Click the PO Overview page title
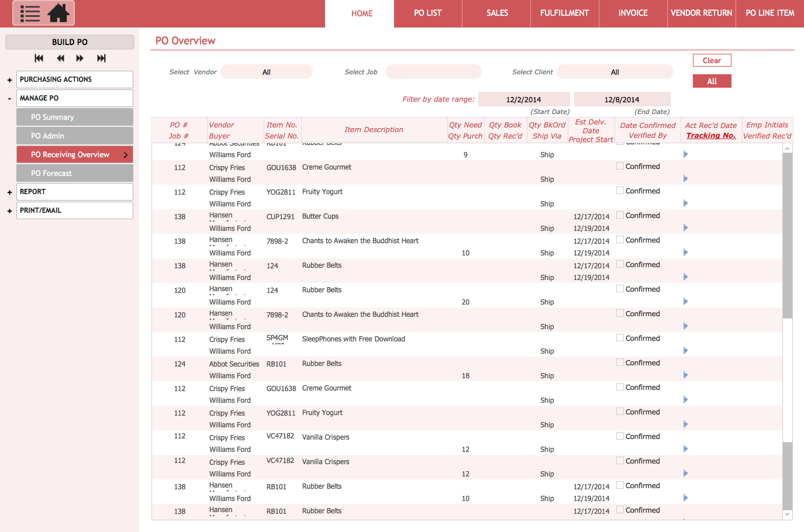The image size is (804, 532). tap(185, 41)
